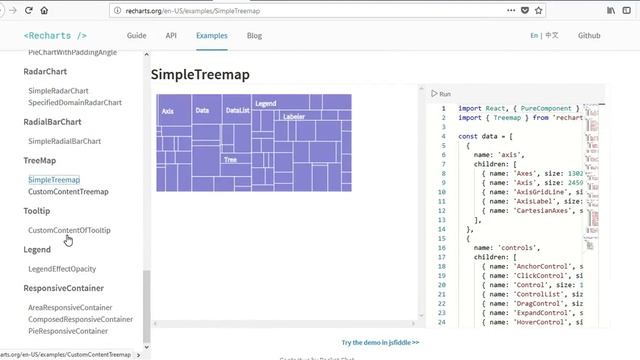Open LegendEffectOpacity example

coord(62,269)
